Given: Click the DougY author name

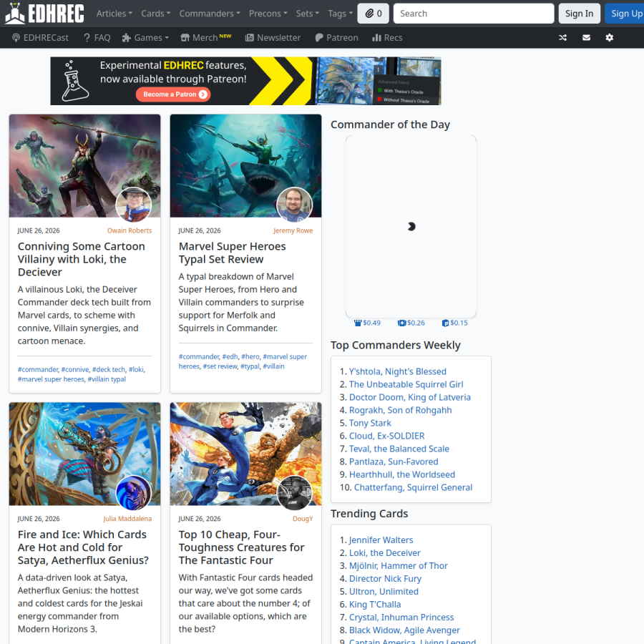Looking at the screenshot, I should click(x=303, y=519).
